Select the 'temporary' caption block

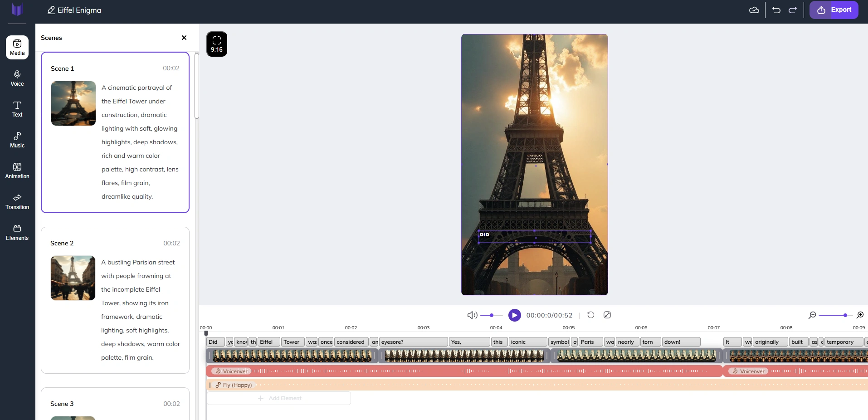[844, 342]
